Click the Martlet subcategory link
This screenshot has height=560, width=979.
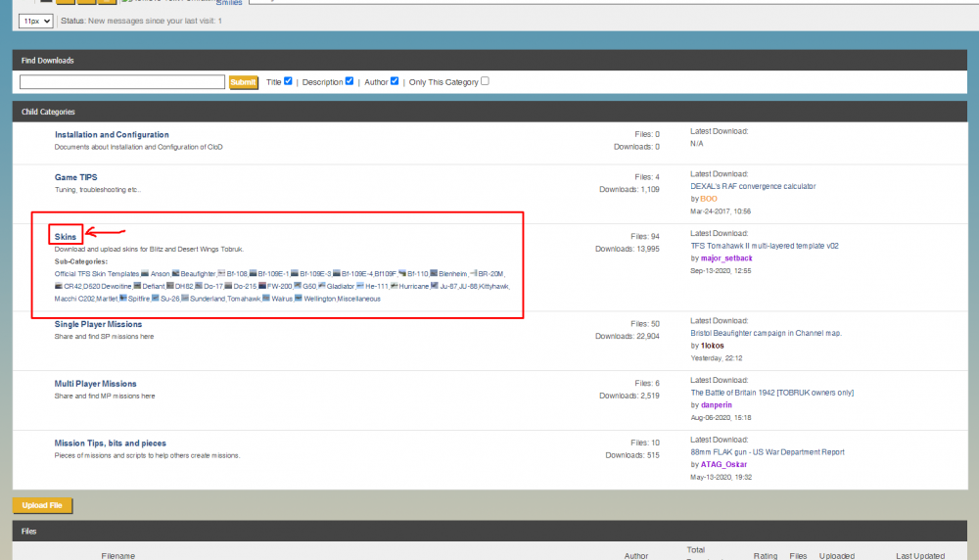pyautogui.click(x=107, y=299)
